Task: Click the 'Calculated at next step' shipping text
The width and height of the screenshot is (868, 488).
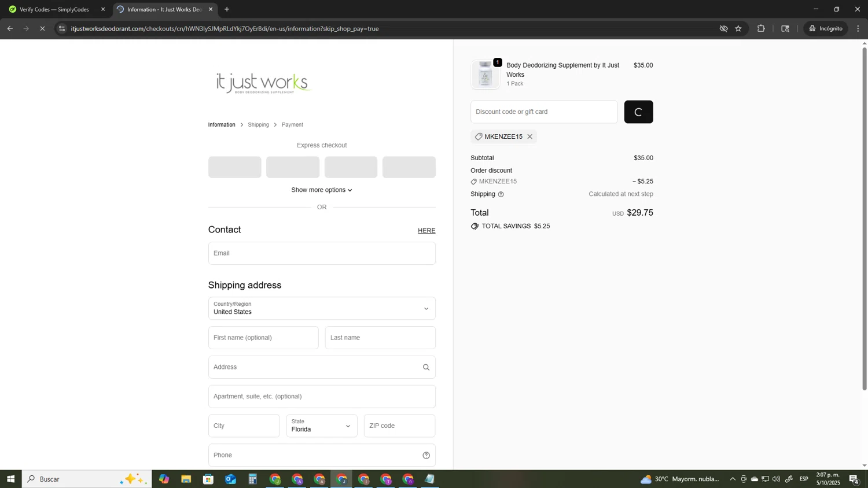Action: (621, 194)
